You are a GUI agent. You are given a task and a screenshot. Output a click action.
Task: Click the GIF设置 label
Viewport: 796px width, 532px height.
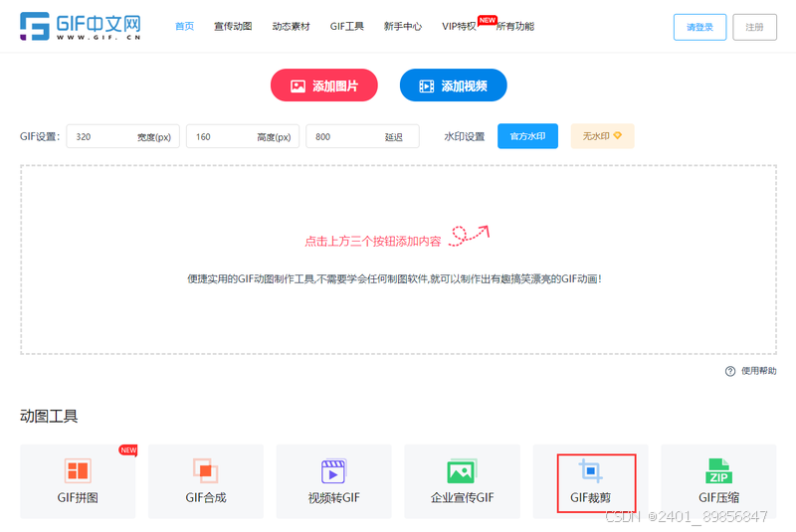pos(40,136)
